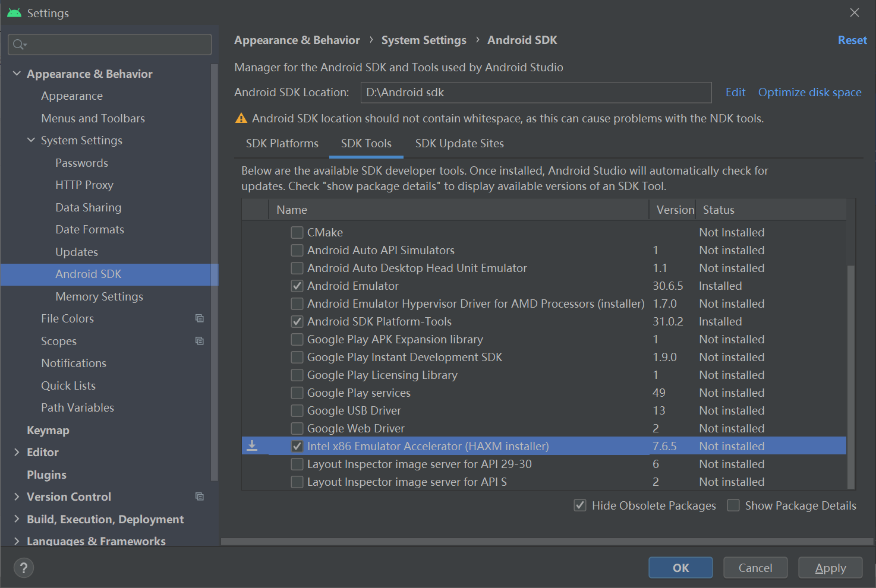876x588 pixels.
Task: Open Date Formats settings
Action: click(x=90, y=229)
